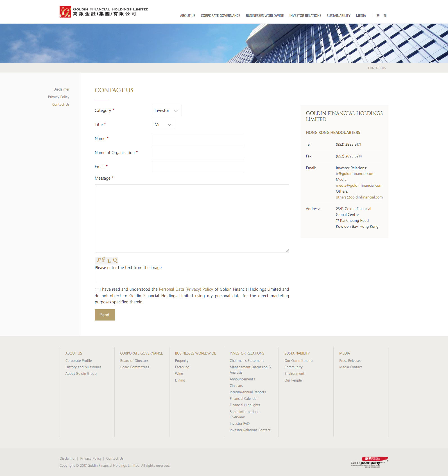Image resolution: width=448 pixels, height=476 pixels.
Task: Click into the Name input field
Action: pyautogui.click(x=198, y=139)
